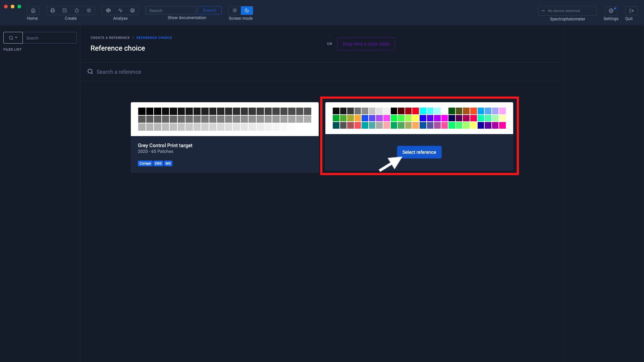Open the pulse curve icon in Analyse
Viewport: 644px width, 362px height.
120,10
